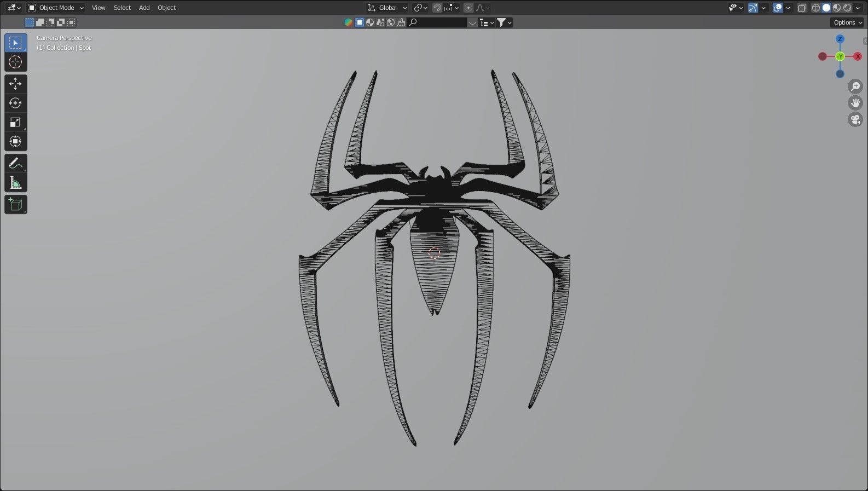Expand the gizmo options dropdown arrow
This screenshot has height=491, width=868.
click(x=763, y=8)
